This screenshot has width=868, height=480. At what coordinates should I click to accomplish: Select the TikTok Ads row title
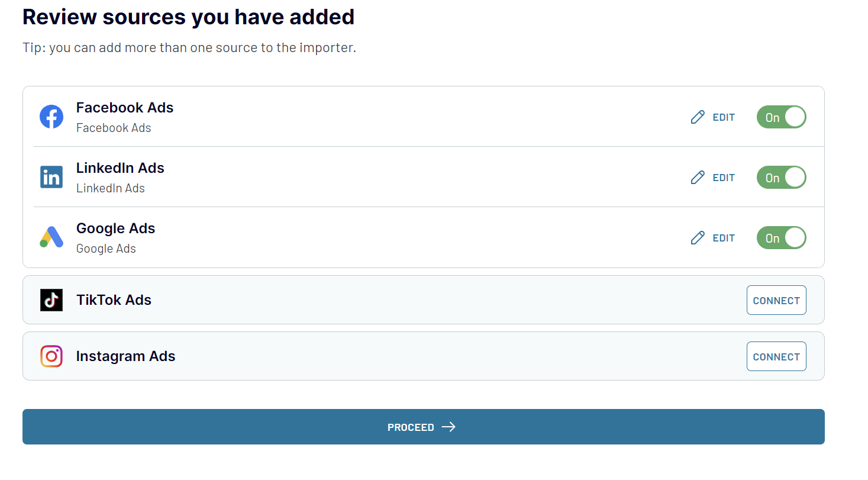click(114, 300)
